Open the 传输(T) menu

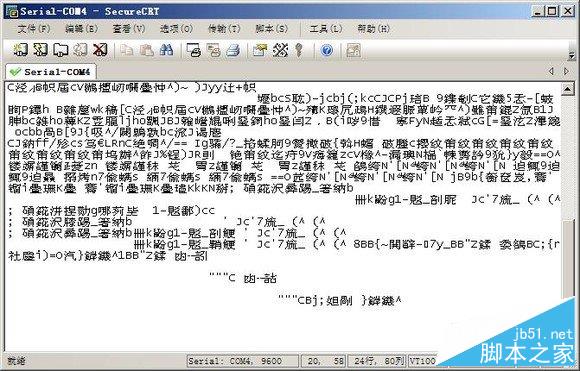pyautogui.click(x=224, y=29)
